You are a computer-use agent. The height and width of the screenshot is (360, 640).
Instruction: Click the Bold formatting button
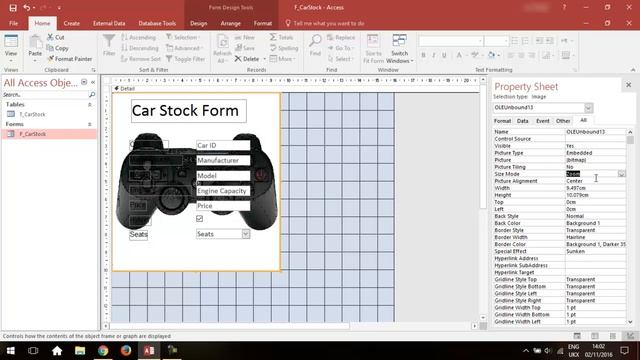pos(423,55)
